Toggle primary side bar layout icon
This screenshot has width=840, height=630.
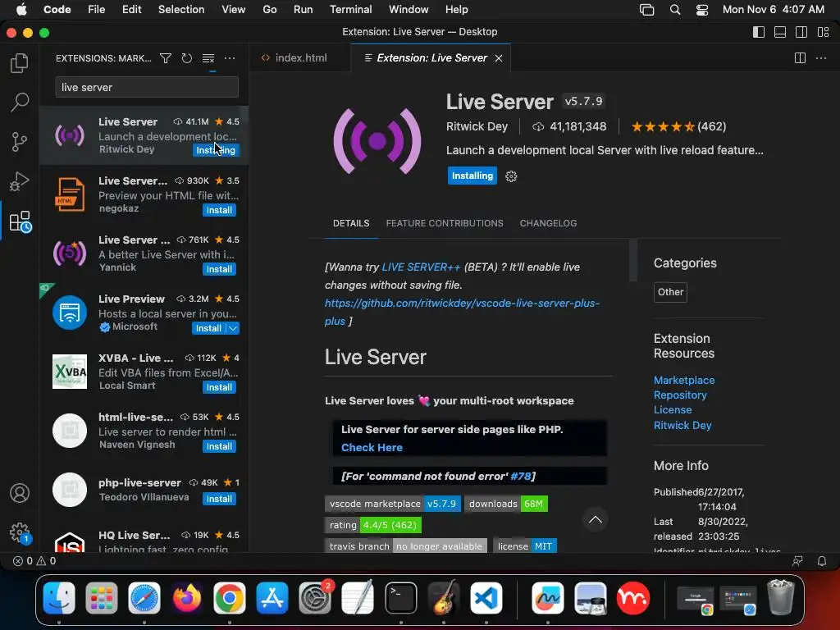[759, 32]
